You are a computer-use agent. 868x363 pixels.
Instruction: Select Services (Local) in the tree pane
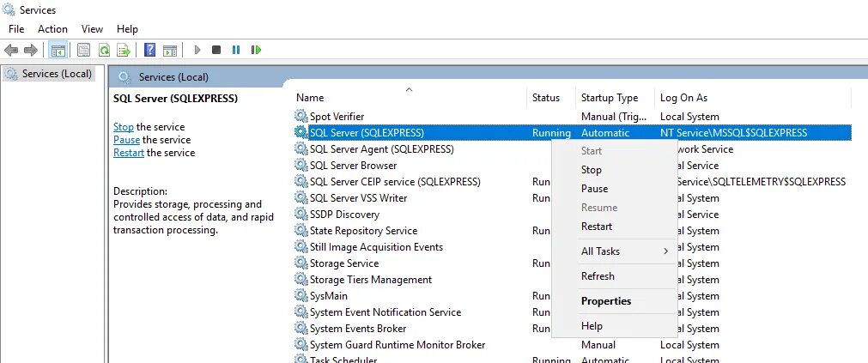click(x=49, y=74)
